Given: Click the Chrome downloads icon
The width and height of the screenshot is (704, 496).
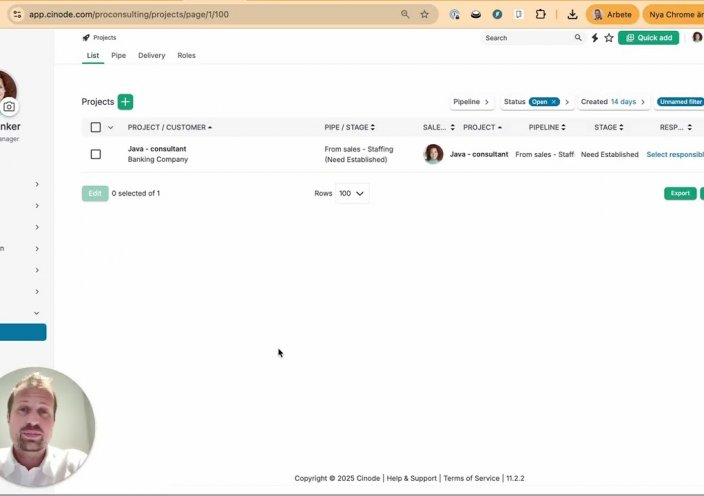Looking at the screenshot, I should point(572,15).
